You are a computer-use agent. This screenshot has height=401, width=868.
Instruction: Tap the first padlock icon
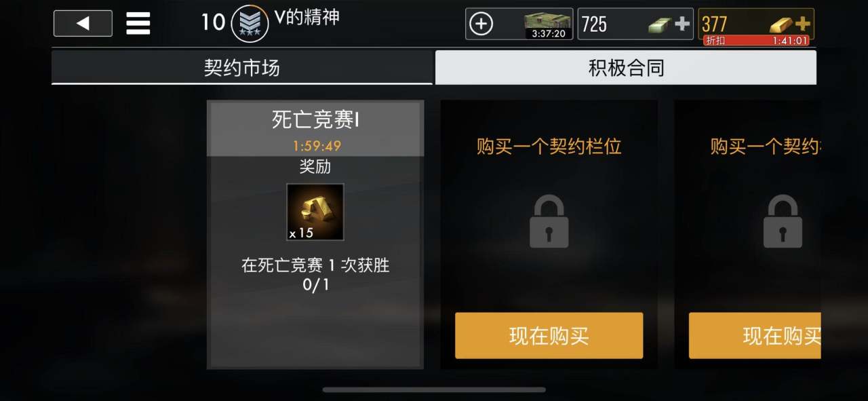coord(549,221)
